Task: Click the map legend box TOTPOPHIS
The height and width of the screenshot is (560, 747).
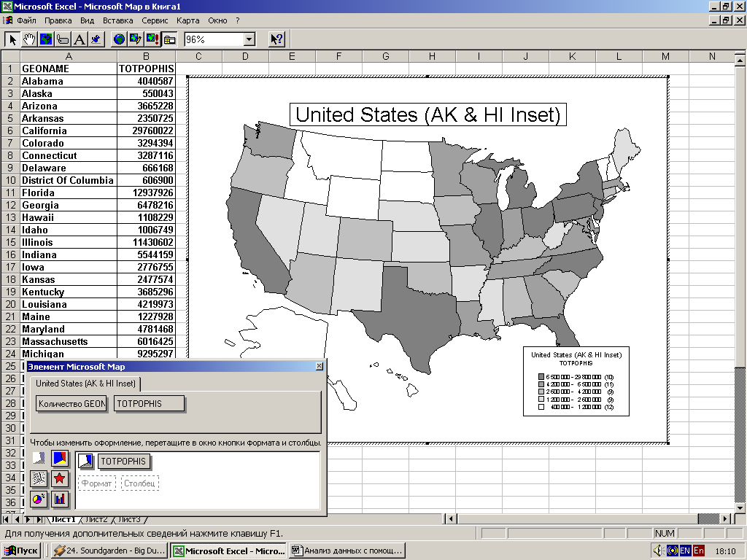Action: click(576, 381)
